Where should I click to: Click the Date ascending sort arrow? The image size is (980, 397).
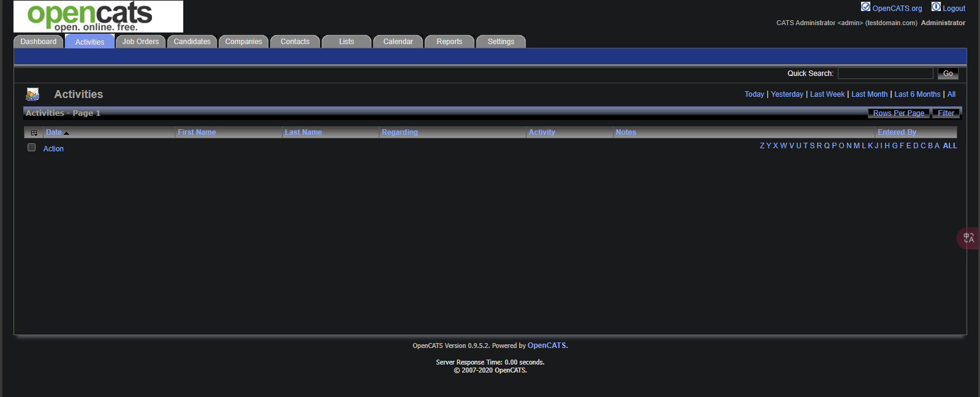(67, 133)
